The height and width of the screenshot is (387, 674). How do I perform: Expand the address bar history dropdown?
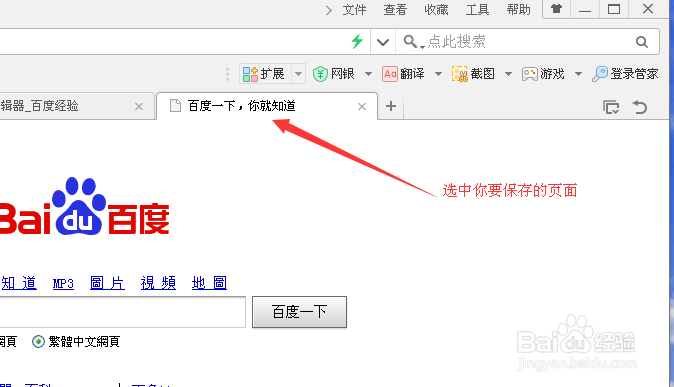pyautogui.click(x=383, y=42)
